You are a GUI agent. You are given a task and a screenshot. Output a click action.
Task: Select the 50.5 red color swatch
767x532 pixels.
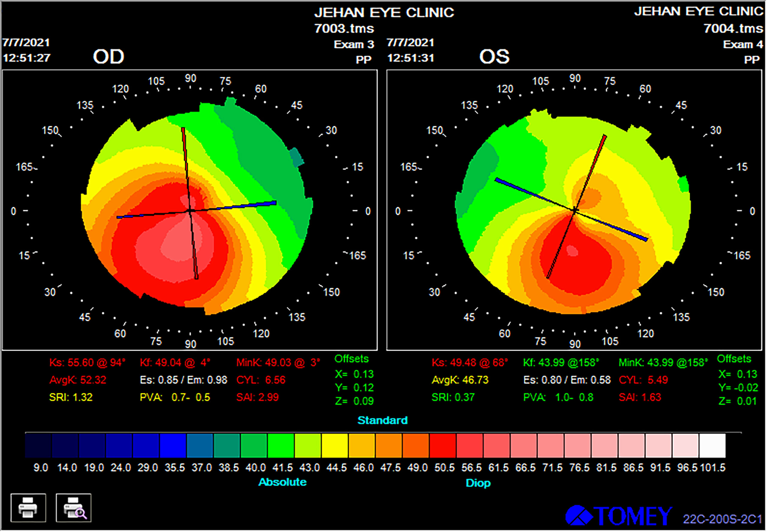click(x=443, y=446)
